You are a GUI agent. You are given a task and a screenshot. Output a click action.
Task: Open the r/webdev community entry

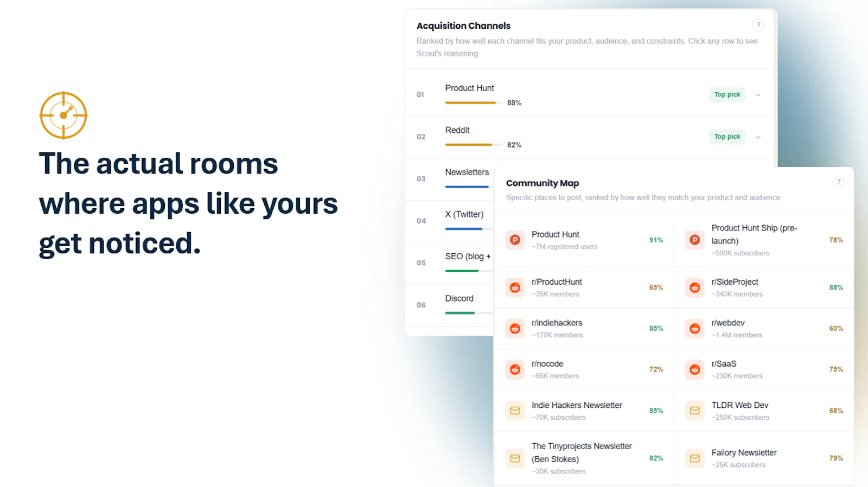764,329
